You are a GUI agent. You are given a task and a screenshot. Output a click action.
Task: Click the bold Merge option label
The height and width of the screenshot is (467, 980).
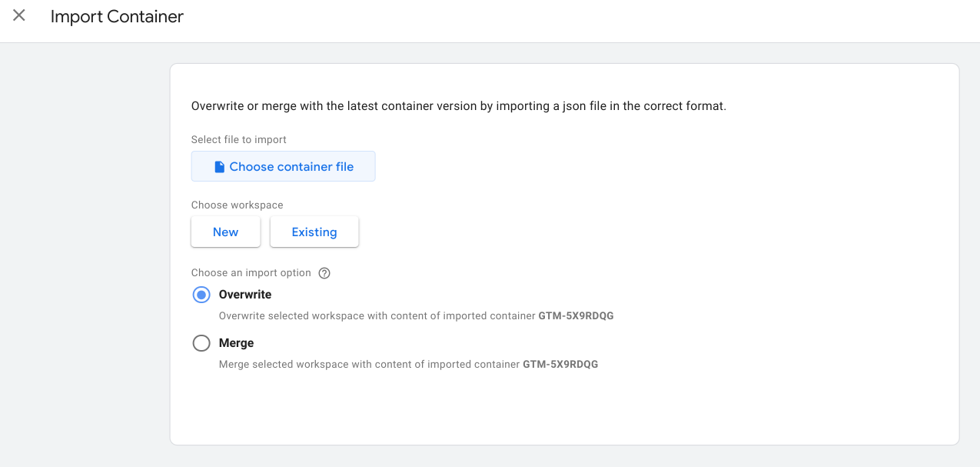click(x=236, y=343)
